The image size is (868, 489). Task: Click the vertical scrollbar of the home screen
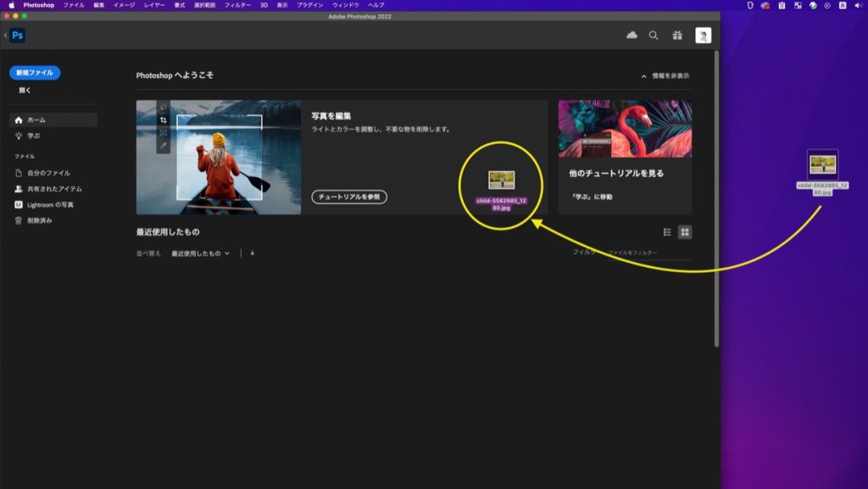[716, 199]
